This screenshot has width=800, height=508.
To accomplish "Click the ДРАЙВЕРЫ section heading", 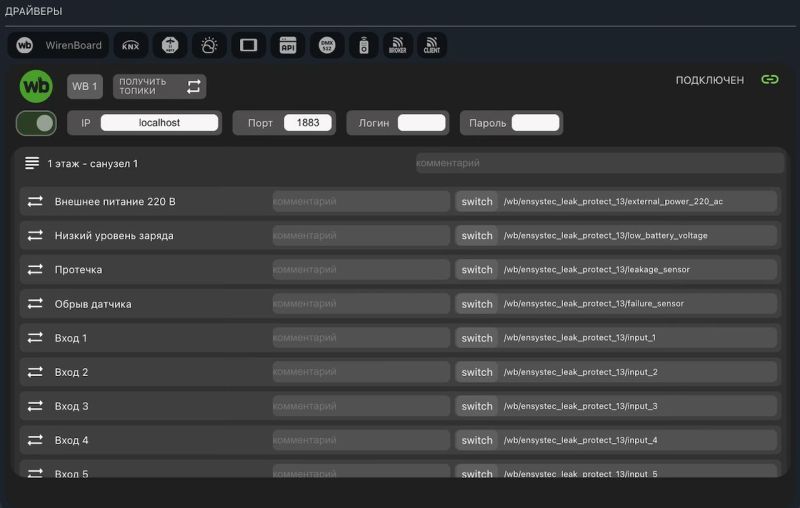I will [x=34, y=11].
